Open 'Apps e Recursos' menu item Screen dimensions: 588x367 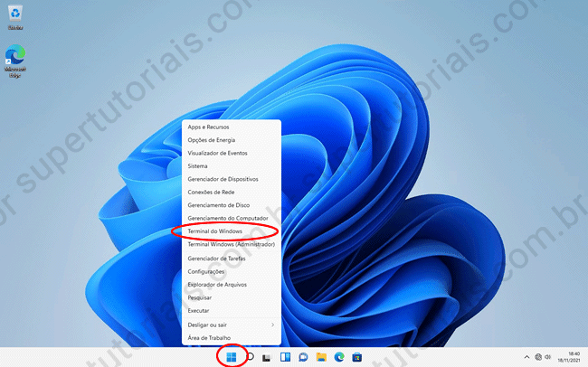click(x=211, y=127)
